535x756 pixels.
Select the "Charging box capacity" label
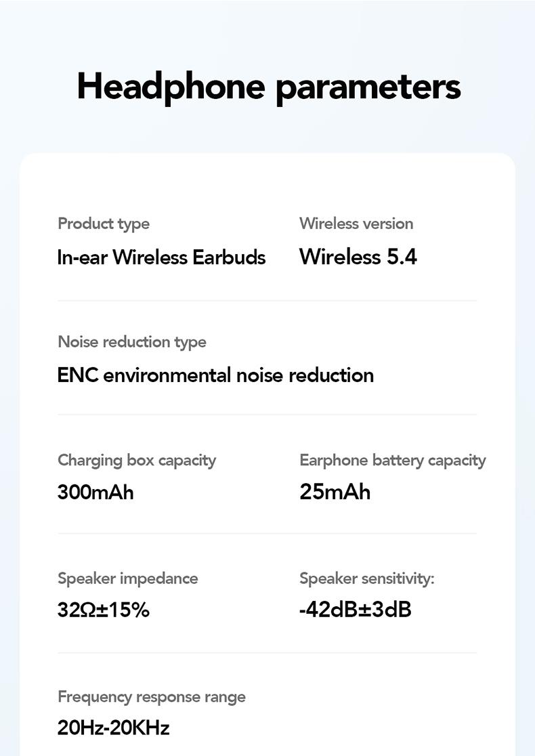pyautogui.click(x=137, y=461)
